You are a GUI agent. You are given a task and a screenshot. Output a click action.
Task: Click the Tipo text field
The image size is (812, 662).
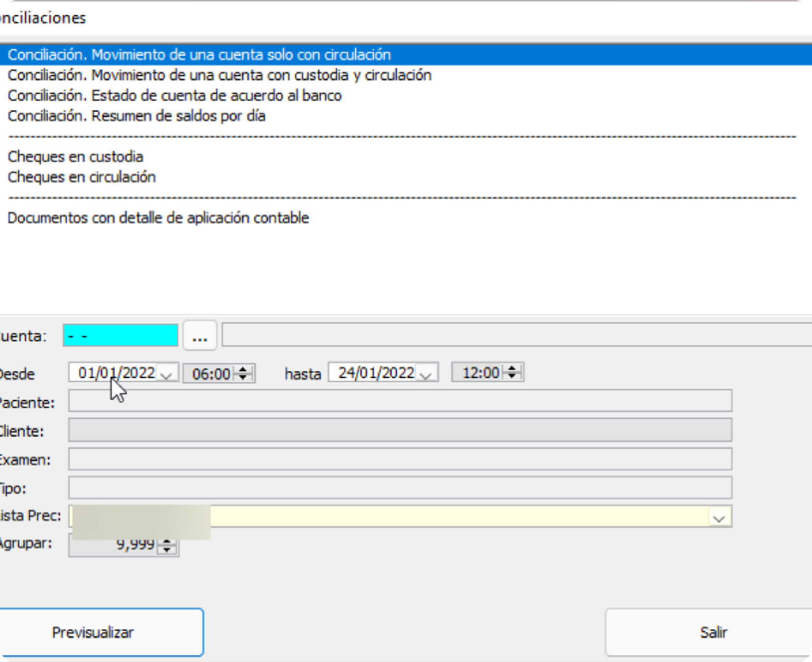tap(400, 488)
